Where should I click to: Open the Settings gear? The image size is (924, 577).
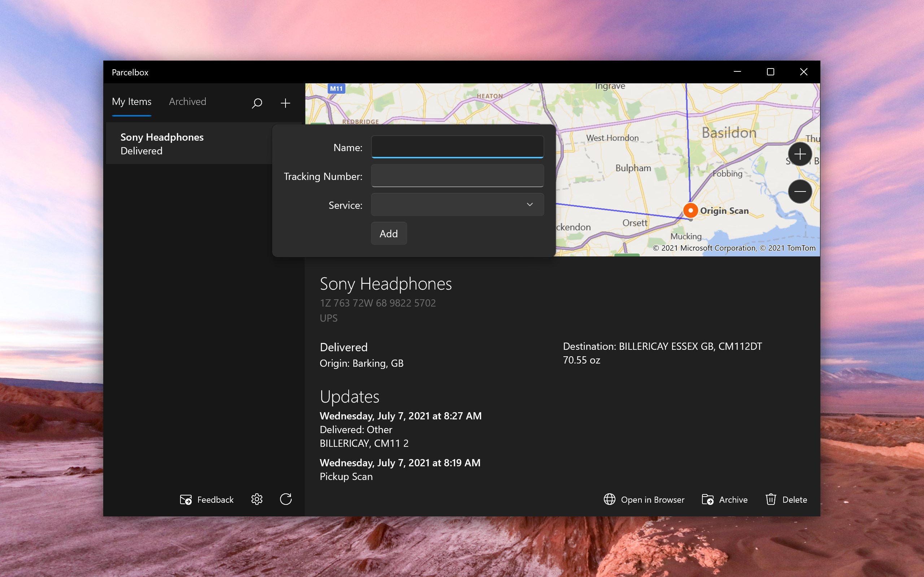(257, 499)
